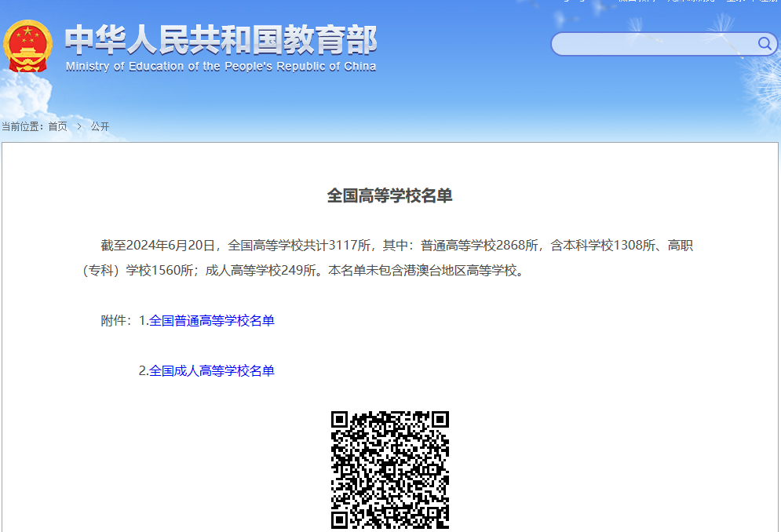
Task: Click the paragraph line starting （专科）学校1560所
Action: coord(305,271)
